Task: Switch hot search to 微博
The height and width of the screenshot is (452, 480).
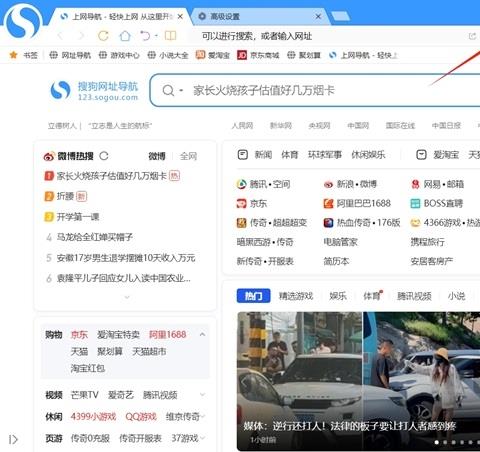Action: coord(157,156)
